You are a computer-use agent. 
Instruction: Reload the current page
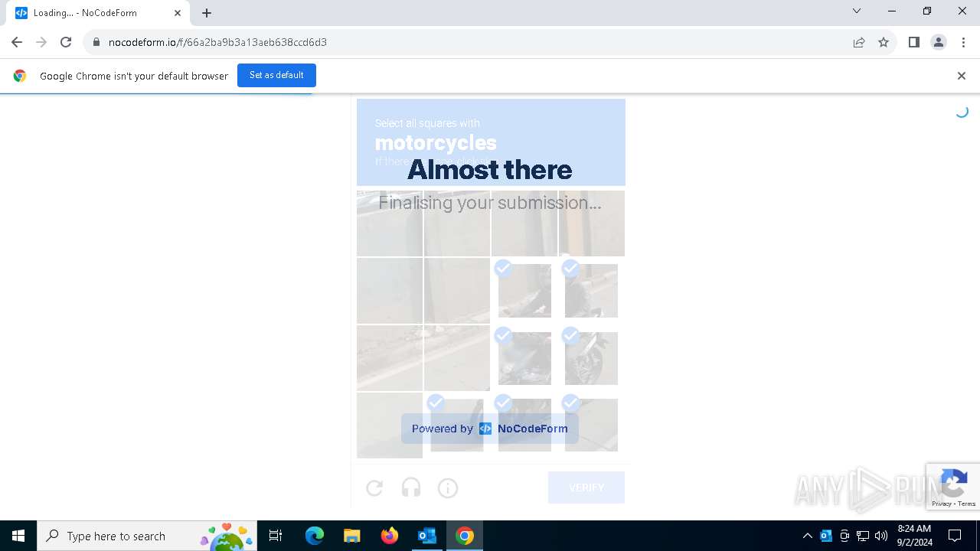coord(66,42)
